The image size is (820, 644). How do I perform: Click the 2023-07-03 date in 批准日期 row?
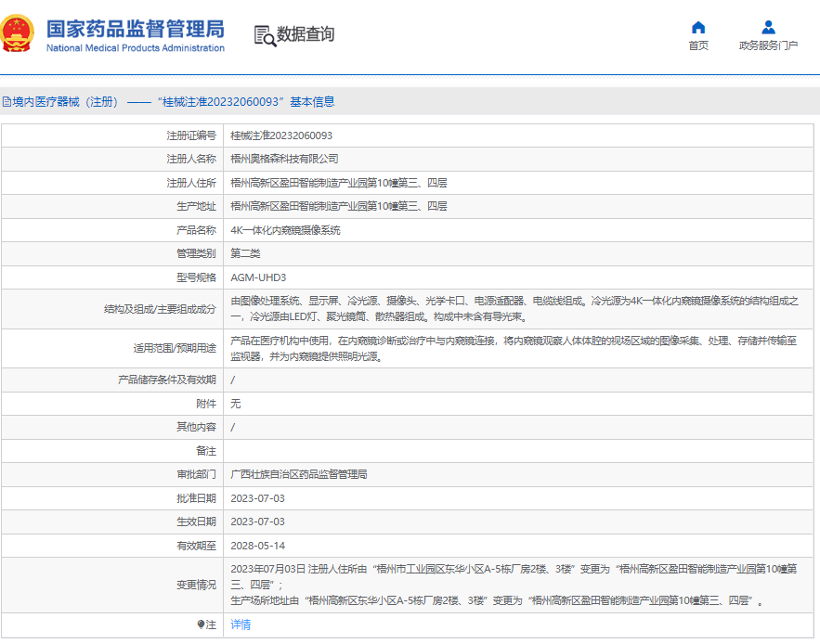(x=258, y=498)
